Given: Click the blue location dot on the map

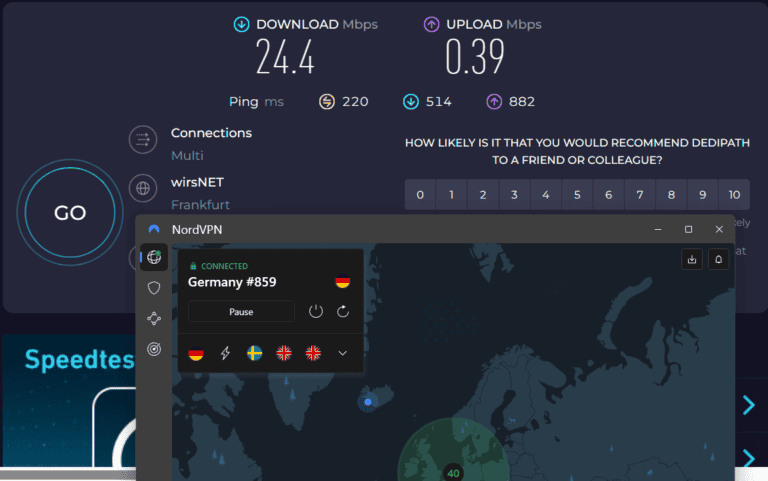Looking at the screenshot, I should point(368,402).
